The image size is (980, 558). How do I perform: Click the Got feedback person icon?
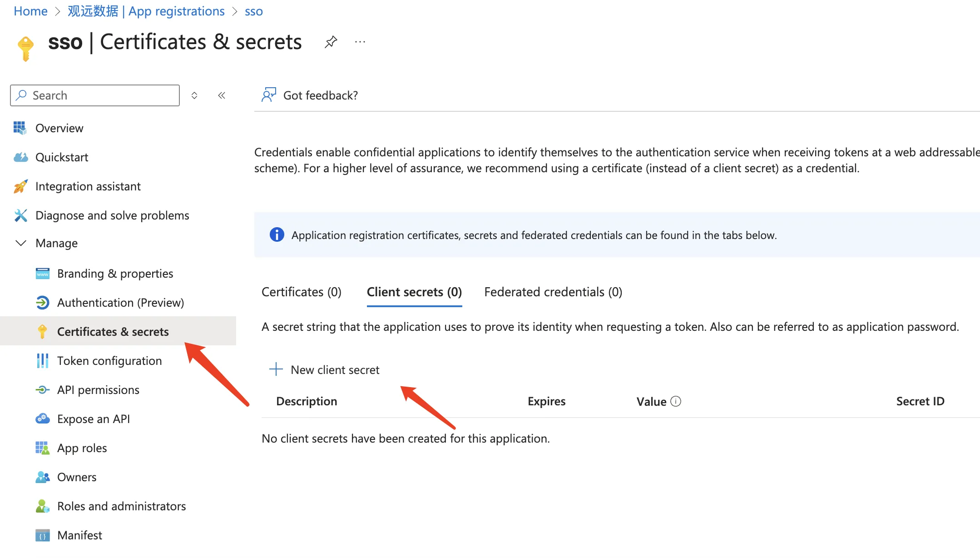pyautogui.click(x=268, y=95)
